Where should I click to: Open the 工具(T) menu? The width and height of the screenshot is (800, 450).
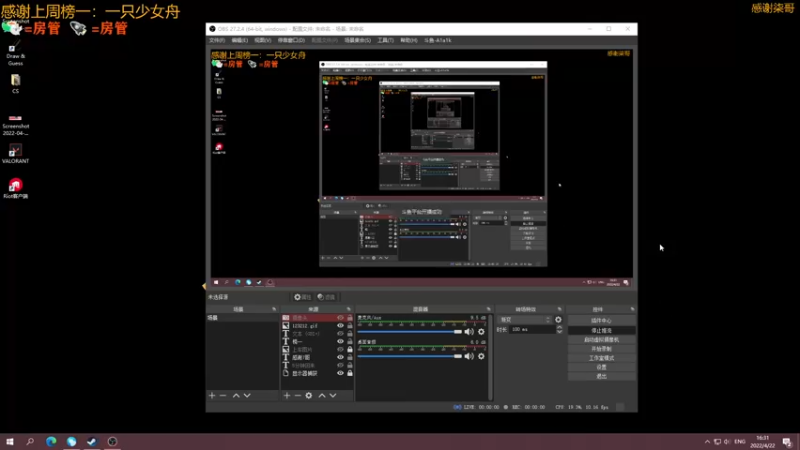(385, 40)
